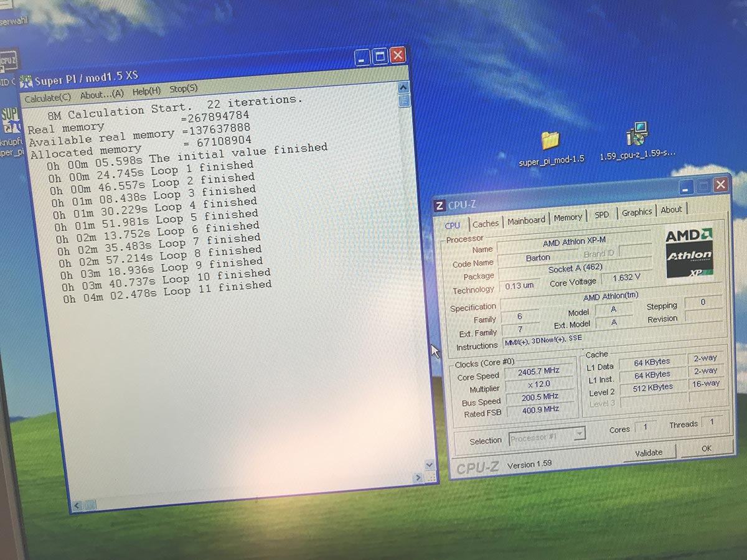Switch to the Caches tab in CPU-Z

[486, 223]
